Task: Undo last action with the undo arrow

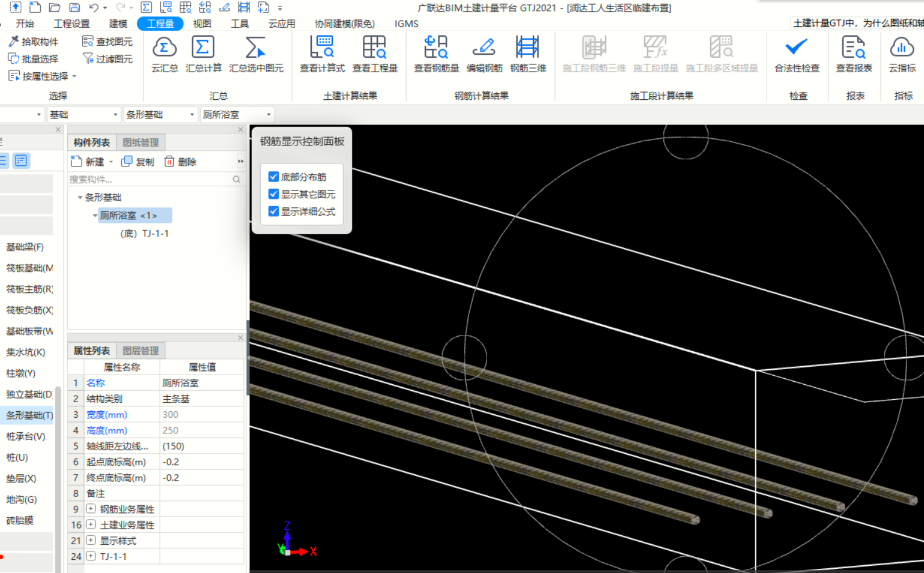Action: [x=94, y=7]
